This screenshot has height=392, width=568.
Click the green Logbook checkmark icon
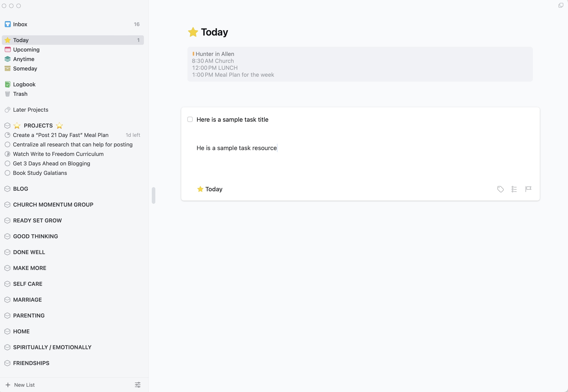pos(8,85)
